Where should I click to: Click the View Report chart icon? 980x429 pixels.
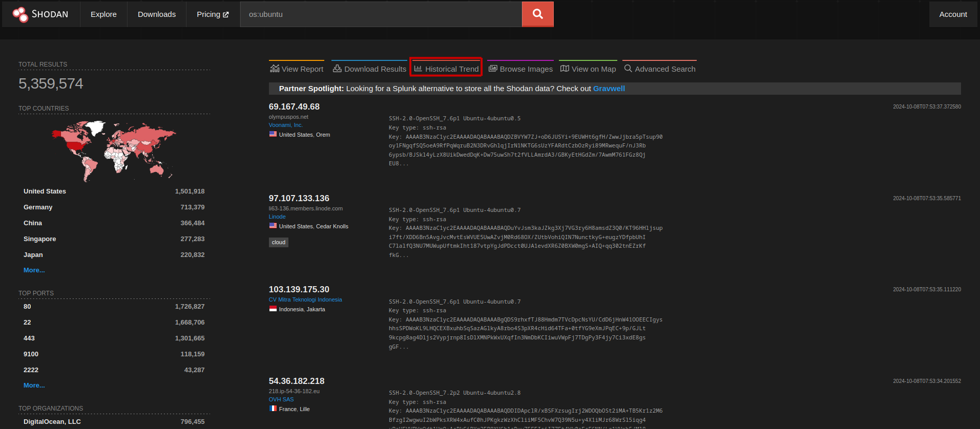[275, 68]
